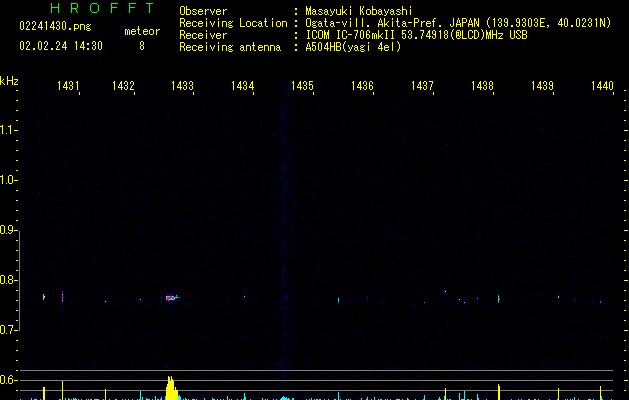Click time axis marker 1439
Screen dimensions: 629x400
542,86
